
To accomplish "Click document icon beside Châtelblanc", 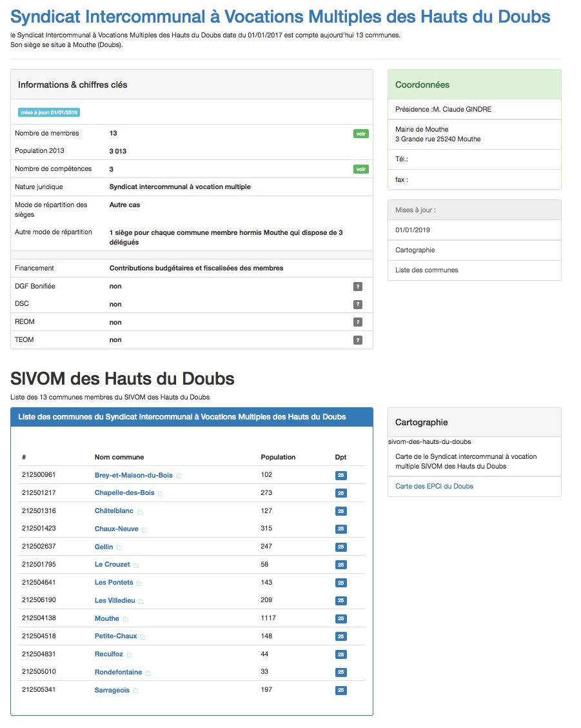I will tap(140, 512).
